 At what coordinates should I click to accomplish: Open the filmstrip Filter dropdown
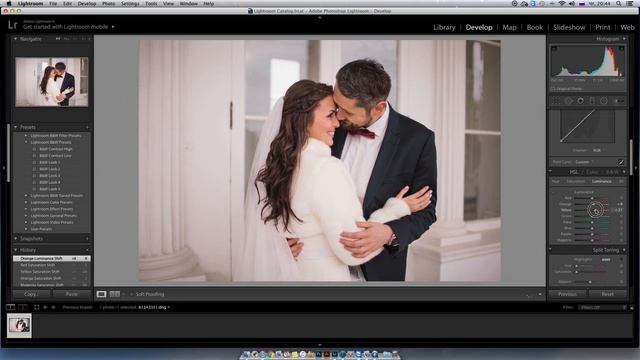pos(602,307)
